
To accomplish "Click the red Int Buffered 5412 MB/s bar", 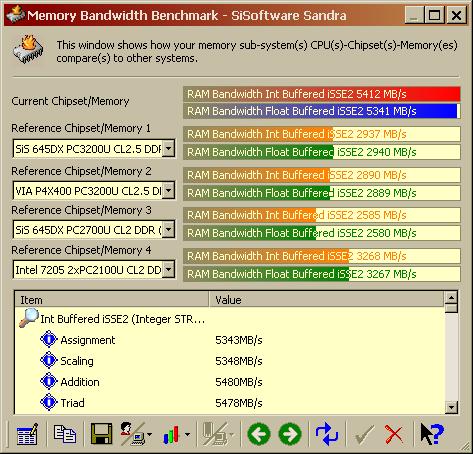I will click(322, 94).
